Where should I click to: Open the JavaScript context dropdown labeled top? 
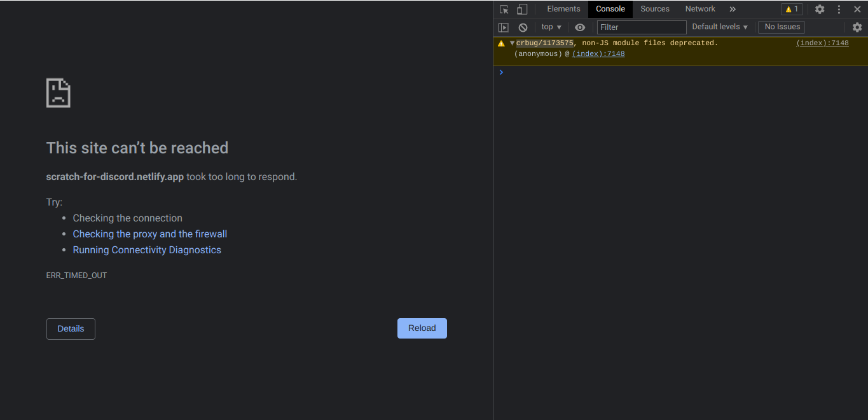tap(551, 27)
